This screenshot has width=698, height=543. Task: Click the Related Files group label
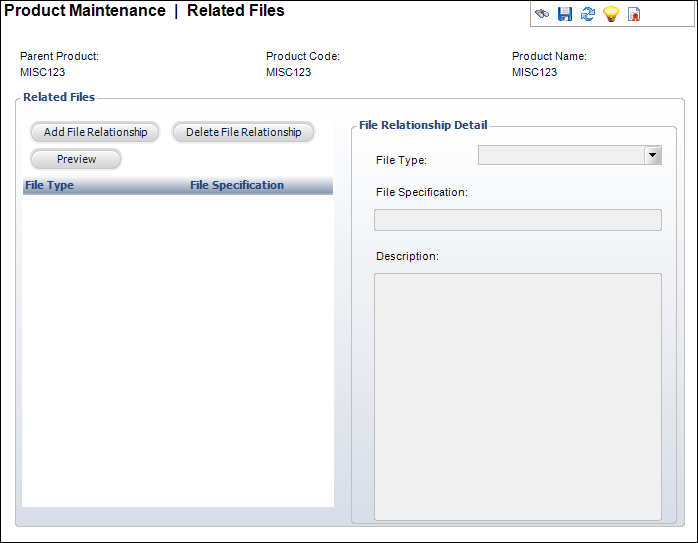[x=59, y=97]
